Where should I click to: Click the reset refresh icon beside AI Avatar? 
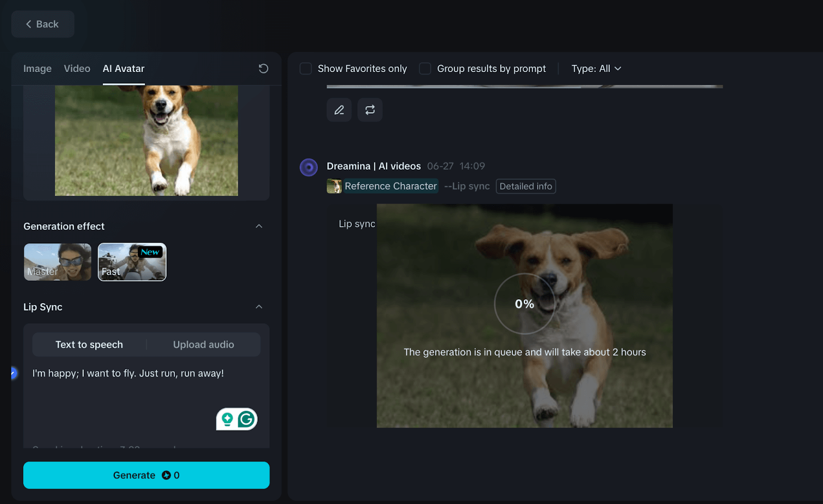(263, 68)
